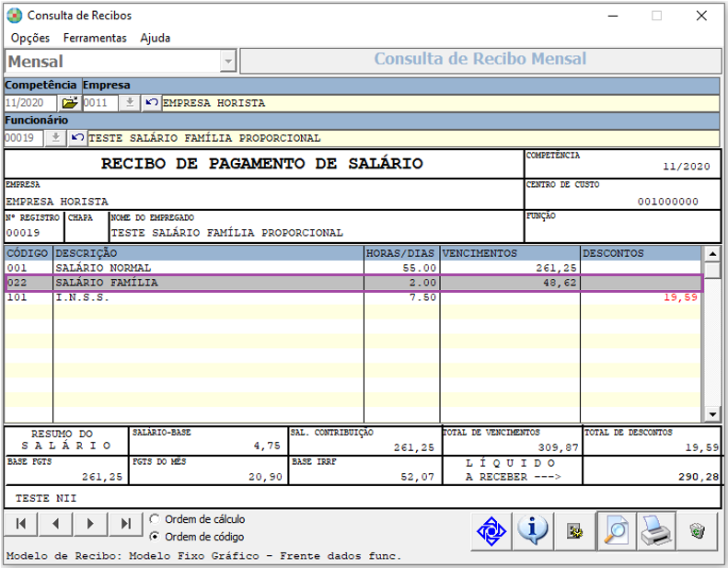Click the FGTS do mês value 20,90
Image resolution: width=728 pixels, height=568 pixels.
point(265,477)
